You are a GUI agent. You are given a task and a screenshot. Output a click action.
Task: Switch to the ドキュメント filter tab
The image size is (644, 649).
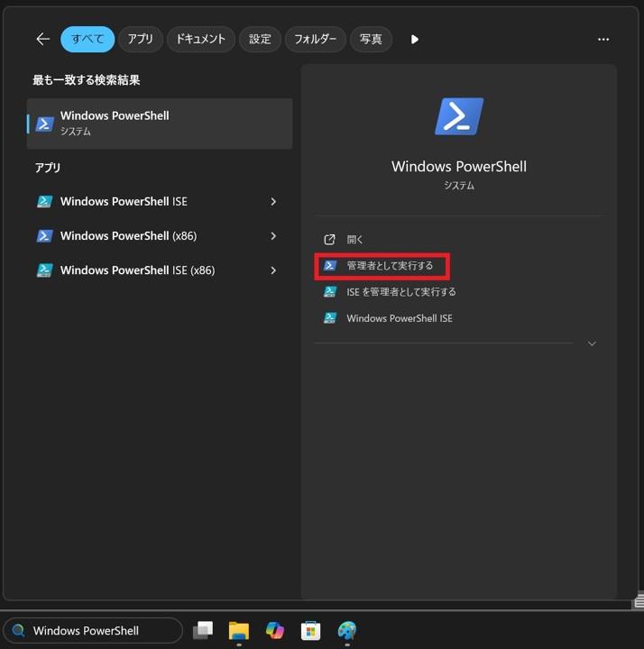click(x=201, y=40)
